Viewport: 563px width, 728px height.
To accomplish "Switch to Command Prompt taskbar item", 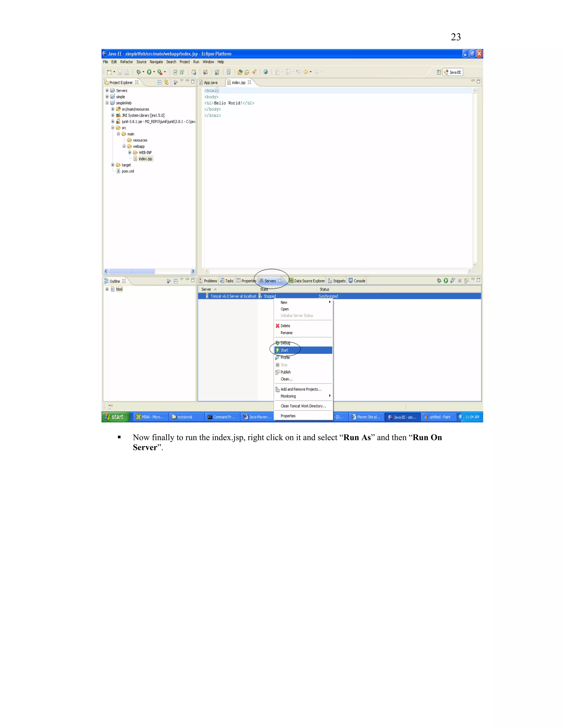I will [x=222, y=417].
